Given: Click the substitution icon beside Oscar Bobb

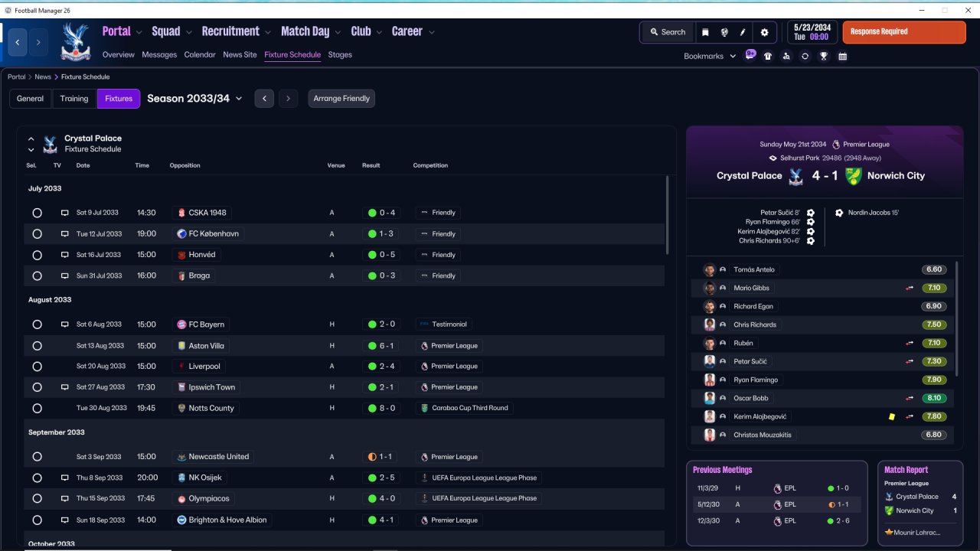Looking at the screenshot, I should coord(910,398).
